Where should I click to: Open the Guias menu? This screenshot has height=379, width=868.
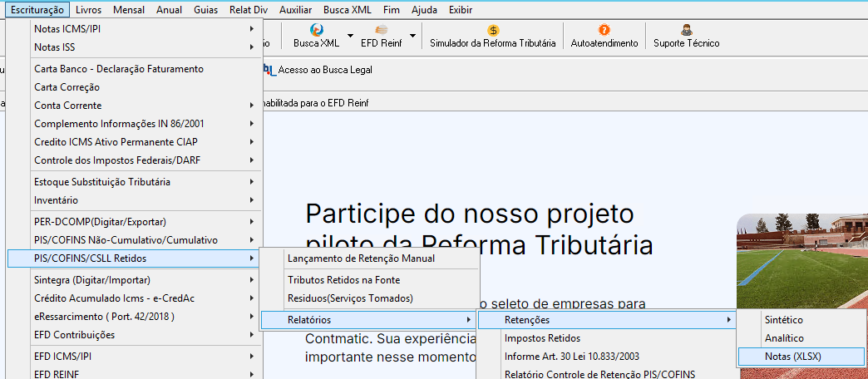coord(206,10)
